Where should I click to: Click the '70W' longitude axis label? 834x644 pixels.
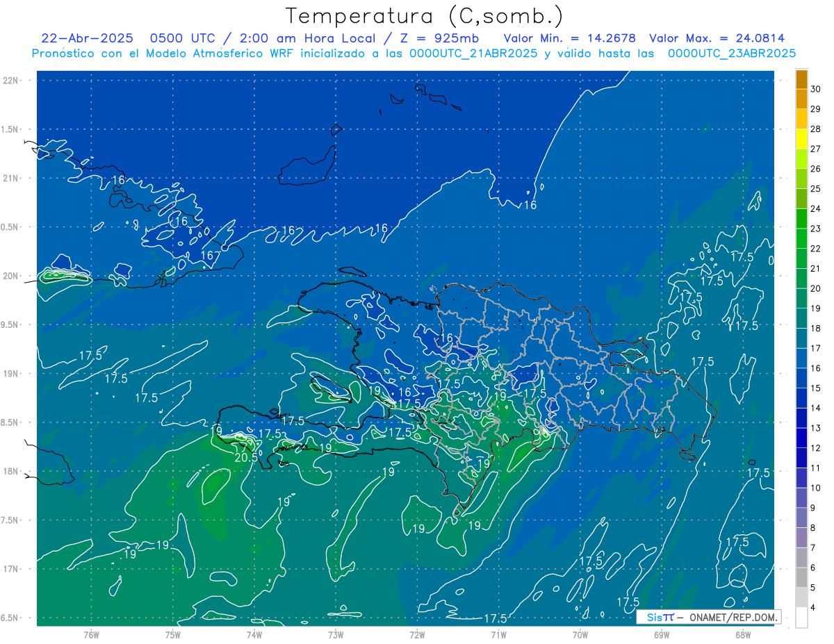click(x=580, y=634)
